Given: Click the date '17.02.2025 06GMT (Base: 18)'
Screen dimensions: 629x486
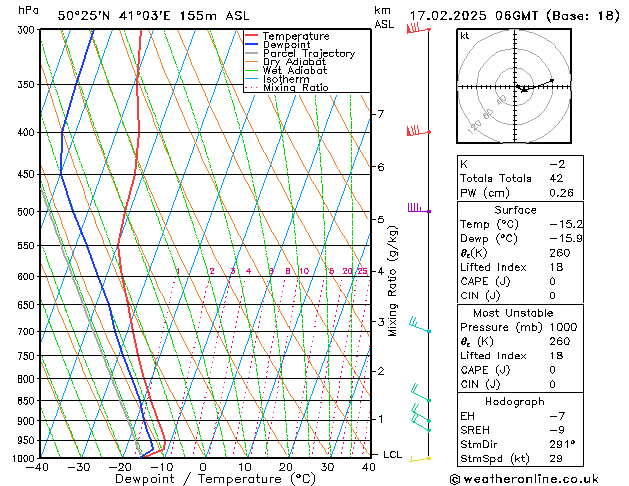Looking at the screenshot, I should (x=514, y=16).
